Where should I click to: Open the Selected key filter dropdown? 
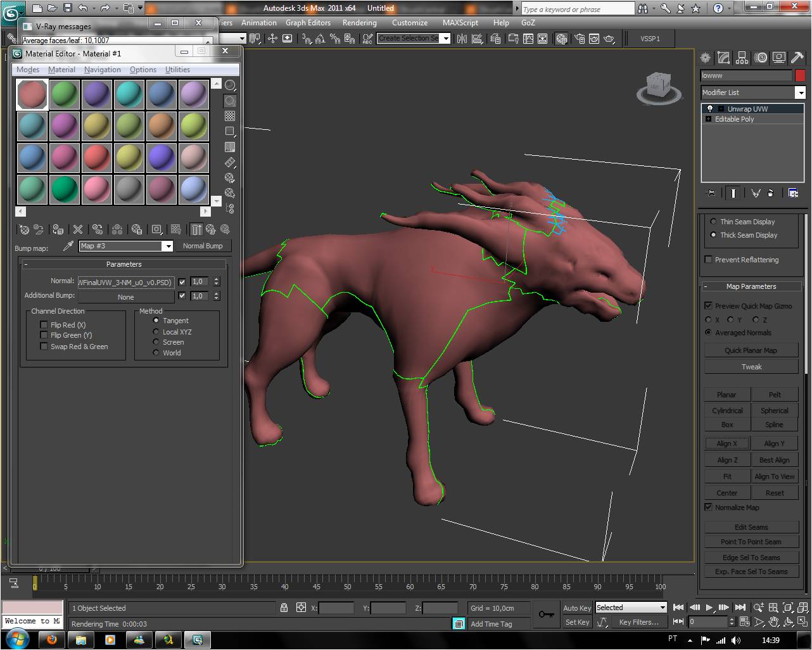point(663,608)
